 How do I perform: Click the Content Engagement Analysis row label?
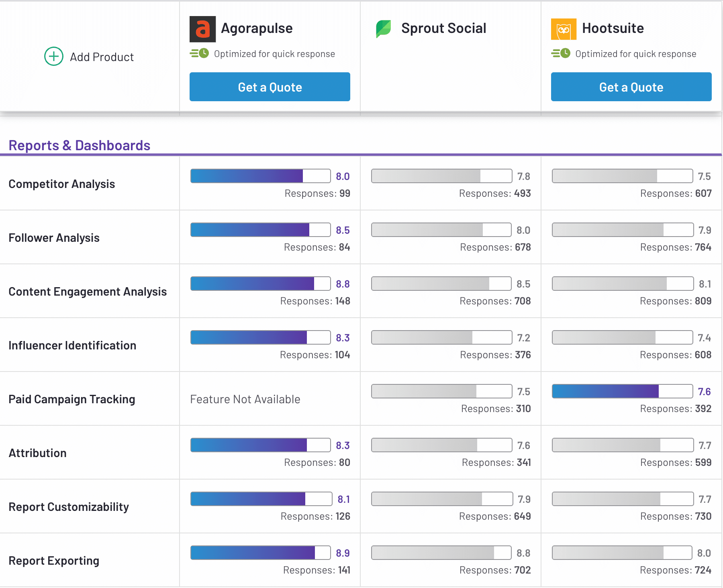(x=88, y=292)
